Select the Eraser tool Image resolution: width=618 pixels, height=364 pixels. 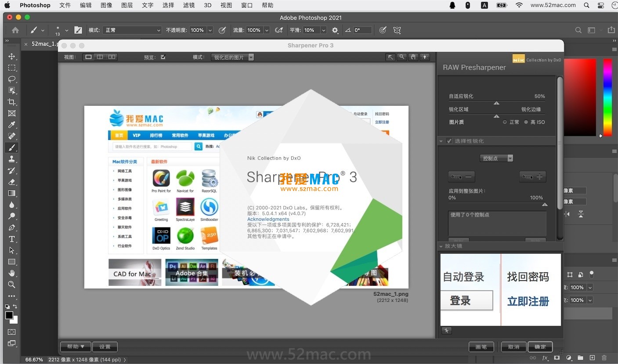pyautogui.click(x=12, y=182)
